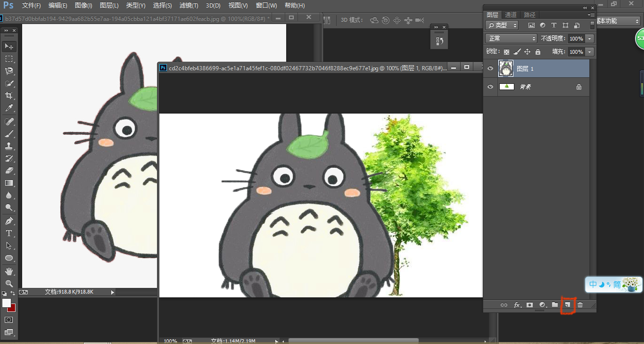Click the 3D roll mode icon
The image size is (644, 344).
(x=386, y=20)
